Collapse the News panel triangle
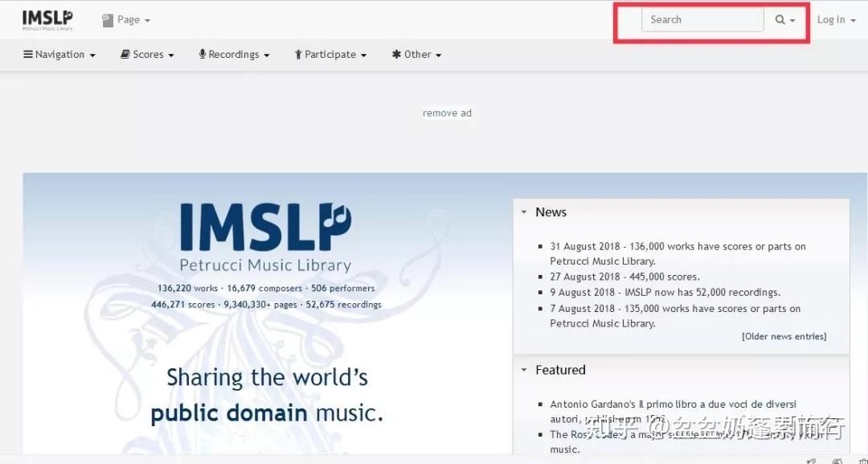868x464 pixels. tap(526, 211)
